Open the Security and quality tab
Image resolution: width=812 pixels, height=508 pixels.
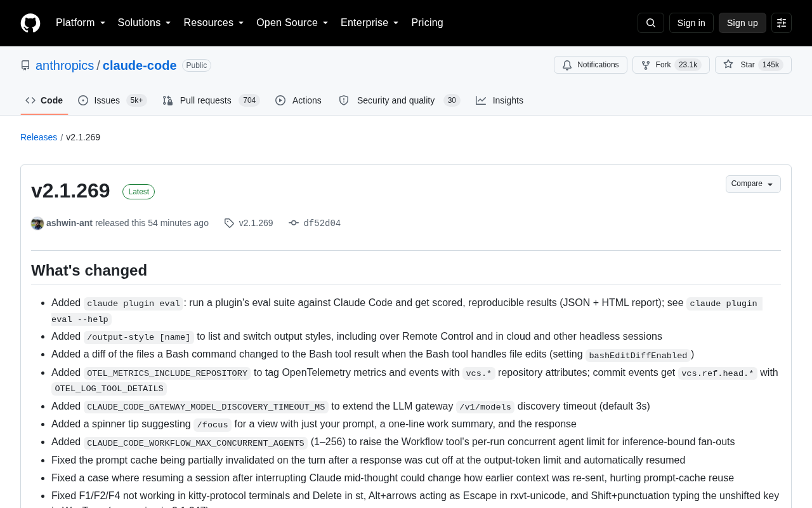click(399, 100)
